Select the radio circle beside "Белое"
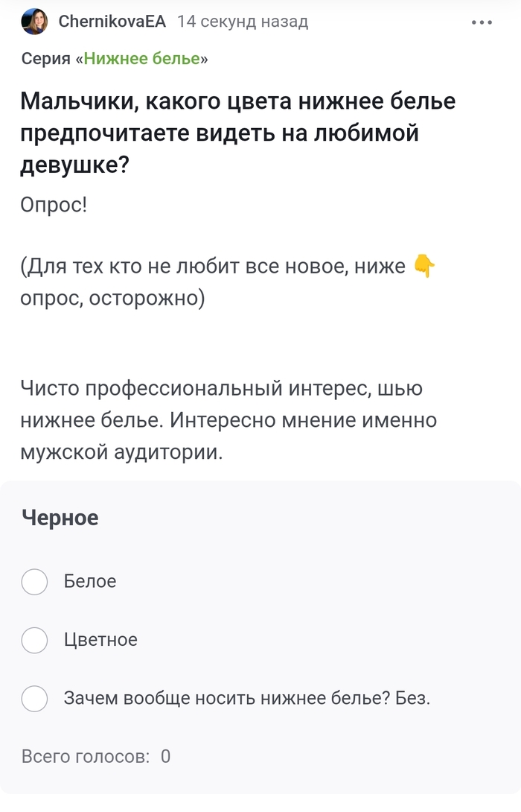This screenshot has width=521, height=812. click(x=34, y=582)
